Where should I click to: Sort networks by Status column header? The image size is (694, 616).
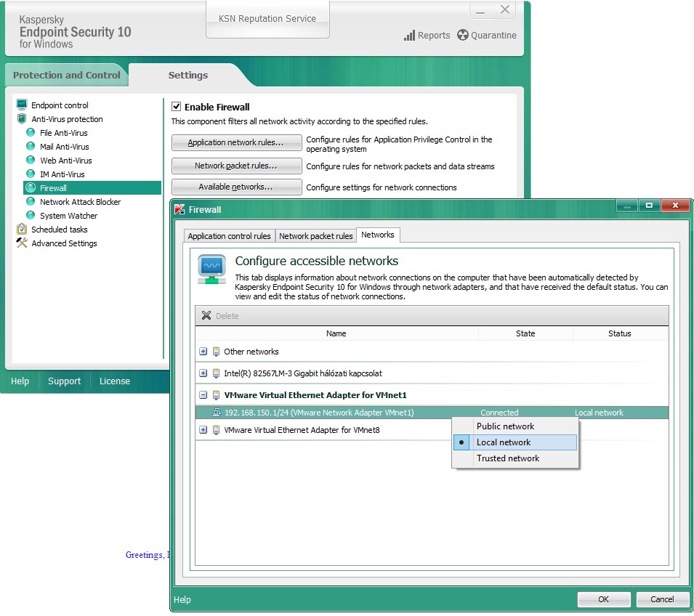(x=620, y=333)
